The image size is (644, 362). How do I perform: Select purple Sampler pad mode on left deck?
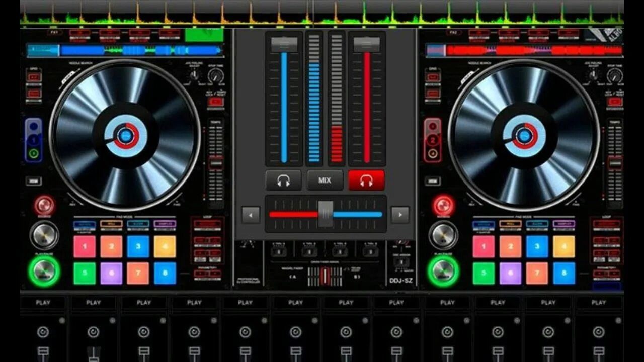click(x=165, y=224)
